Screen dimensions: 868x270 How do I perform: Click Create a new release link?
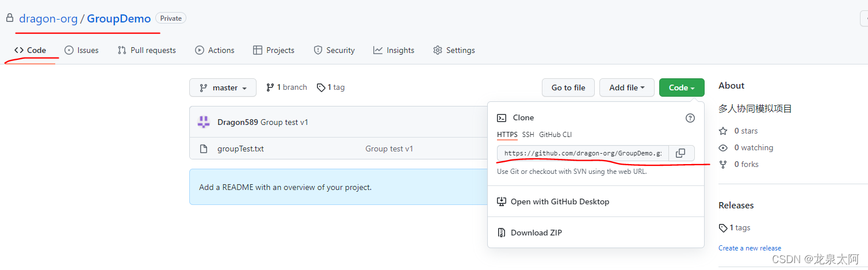tap(750, 248)
